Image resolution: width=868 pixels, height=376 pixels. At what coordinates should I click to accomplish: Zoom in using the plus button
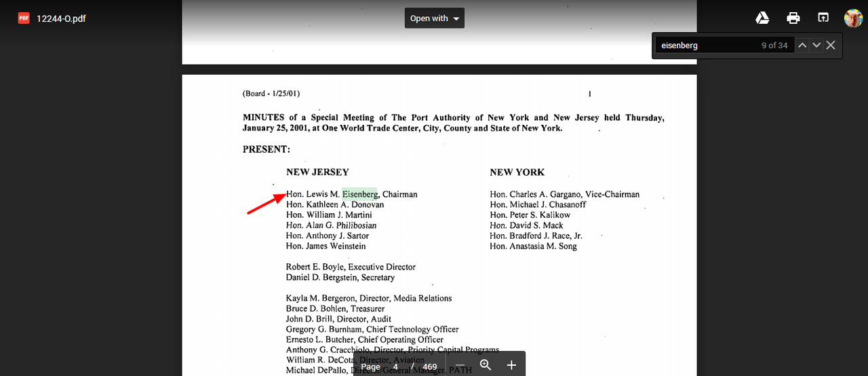(x=511, y=366)
